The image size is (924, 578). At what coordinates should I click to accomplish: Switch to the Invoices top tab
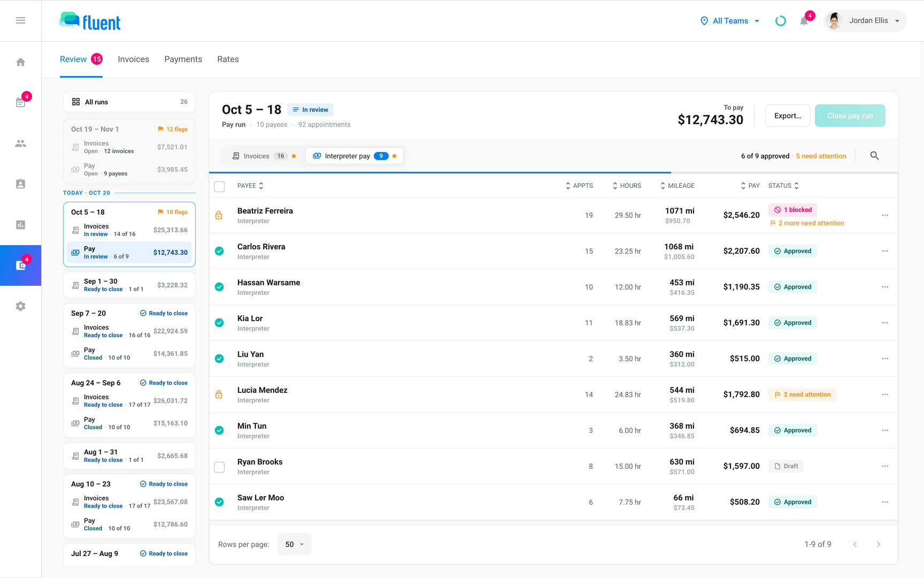(134, 59)
